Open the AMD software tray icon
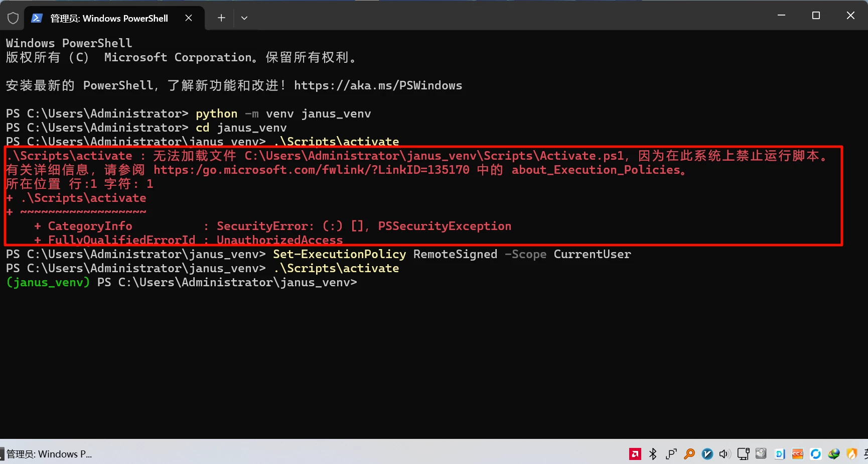 [635, 454]
